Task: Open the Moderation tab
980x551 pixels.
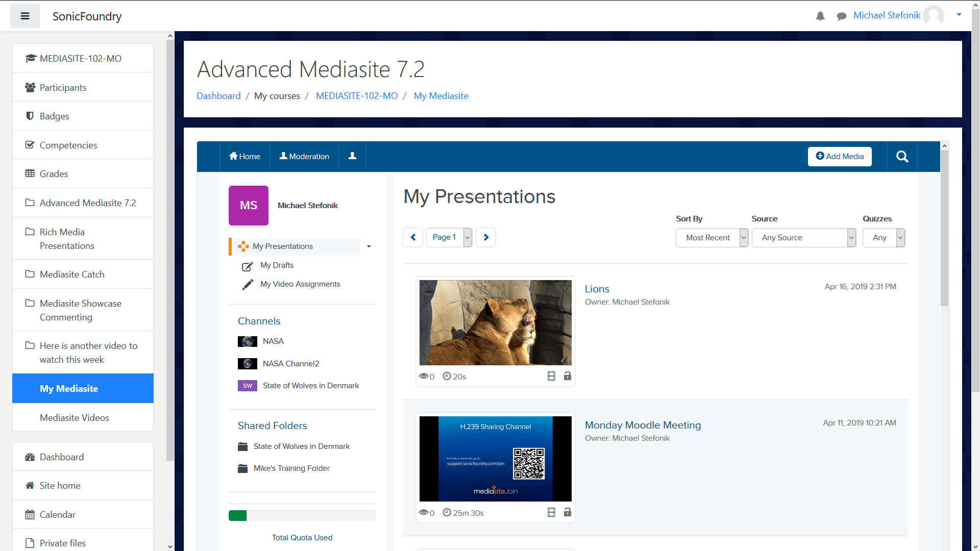Action: (304, 156)
